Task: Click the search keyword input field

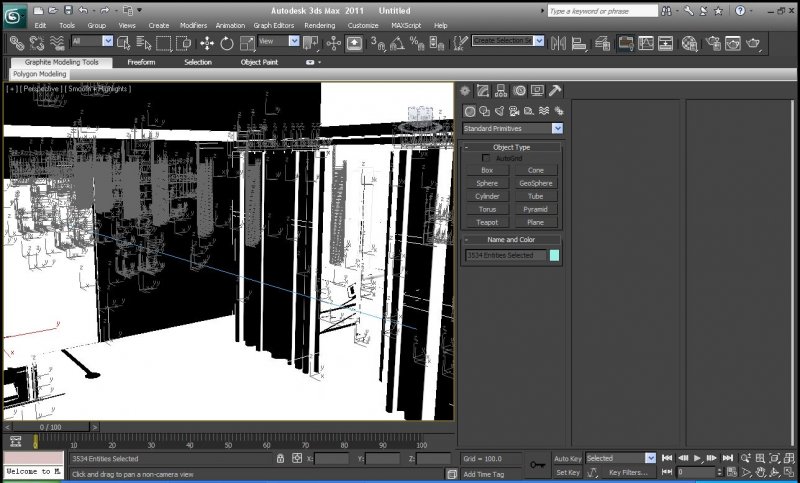Action: [x=603, y=11]
